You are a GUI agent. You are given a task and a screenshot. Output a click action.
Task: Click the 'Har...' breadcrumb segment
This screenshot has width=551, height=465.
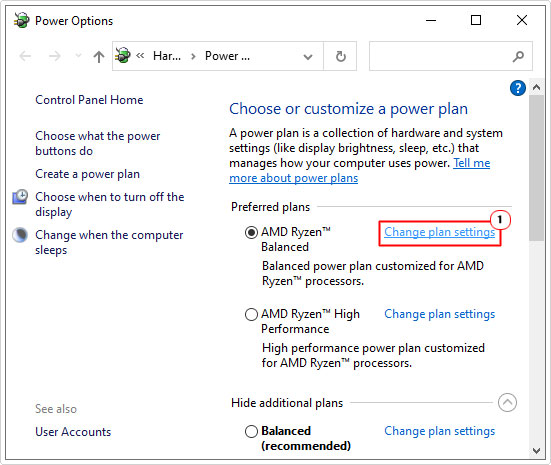pyautogui.click(x=167, y=56)
